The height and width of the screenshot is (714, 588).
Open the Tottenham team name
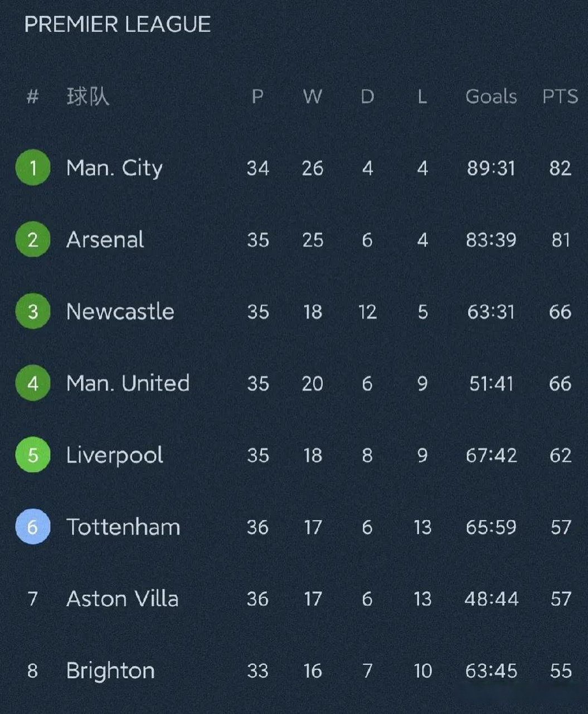(123, 527)
